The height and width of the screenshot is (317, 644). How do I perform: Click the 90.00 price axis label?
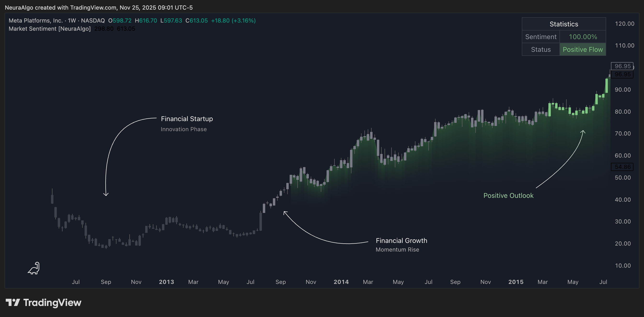coord(623,90)
